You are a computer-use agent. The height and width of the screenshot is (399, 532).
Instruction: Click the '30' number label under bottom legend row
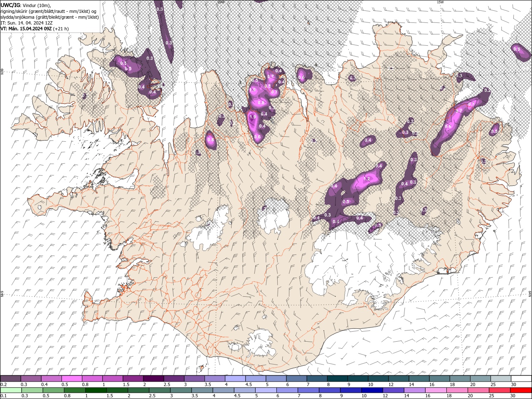click(x=513, y=396)
